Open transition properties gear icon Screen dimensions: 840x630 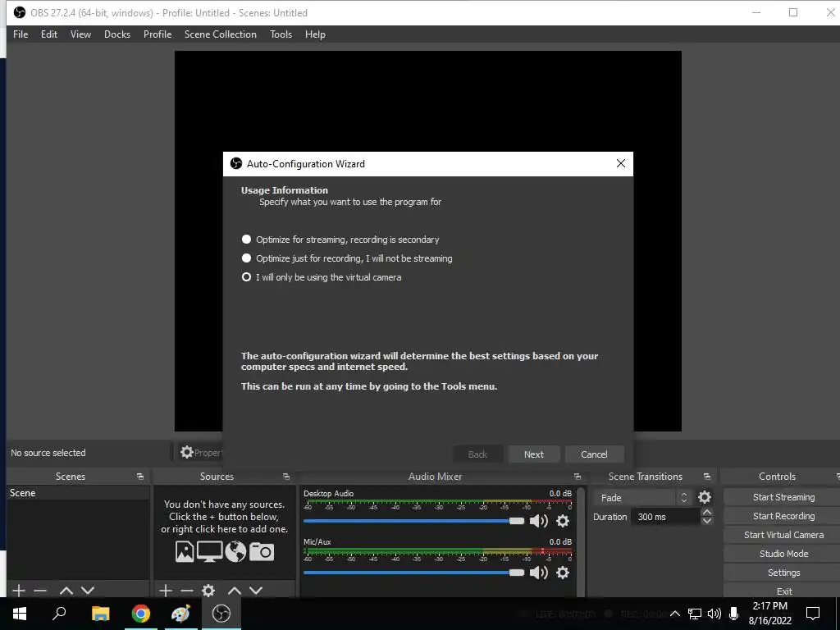click(x=705, y=498)
